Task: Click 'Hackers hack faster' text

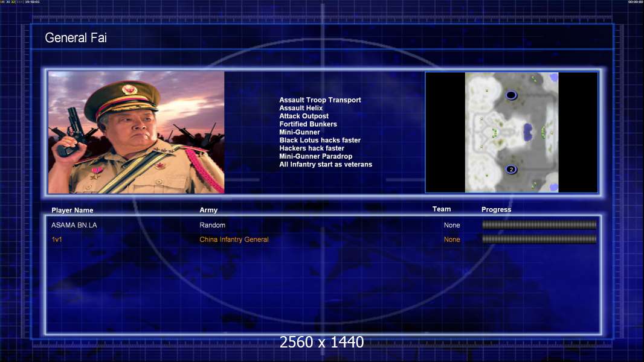Action: (312, 148)
